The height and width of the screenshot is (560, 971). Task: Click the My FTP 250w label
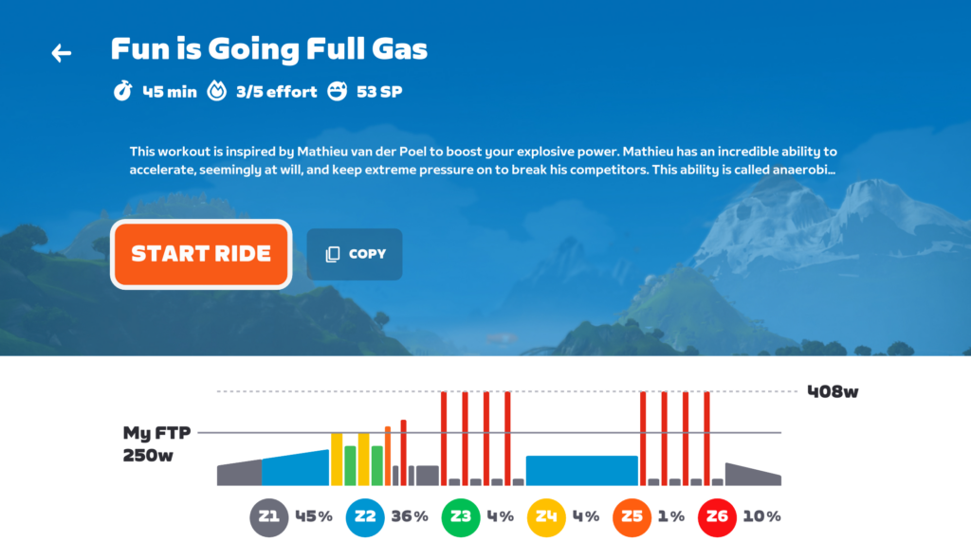click(x=156, y=443)
